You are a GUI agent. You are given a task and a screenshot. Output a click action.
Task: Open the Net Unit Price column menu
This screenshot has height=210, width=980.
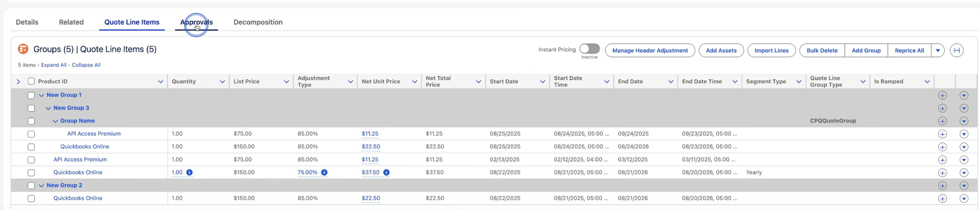(x=415, y=81)
